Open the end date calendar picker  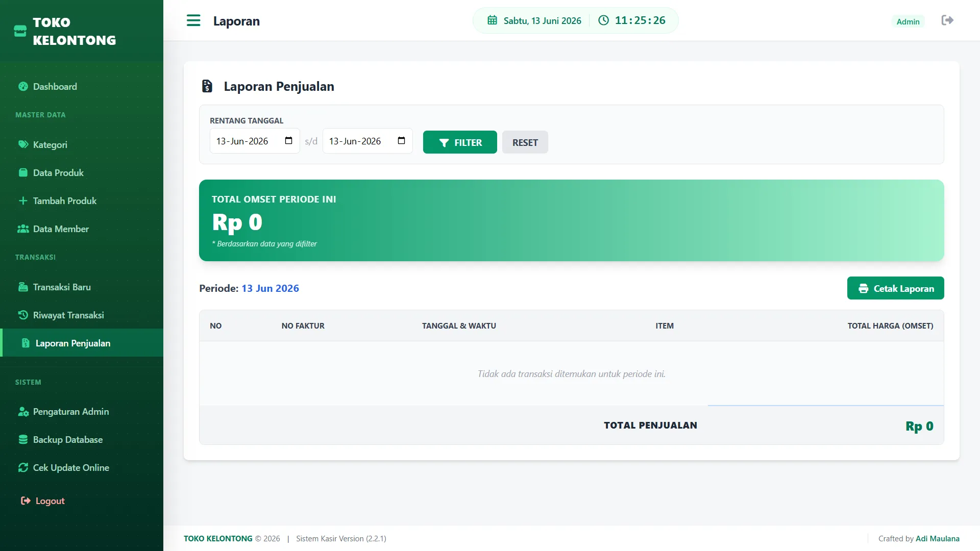[401, 141]
